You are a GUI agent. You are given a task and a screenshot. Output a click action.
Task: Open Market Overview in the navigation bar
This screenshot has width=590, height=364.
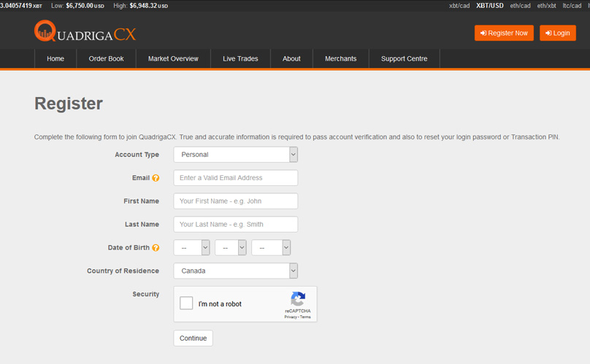click(x=173, y=58)
